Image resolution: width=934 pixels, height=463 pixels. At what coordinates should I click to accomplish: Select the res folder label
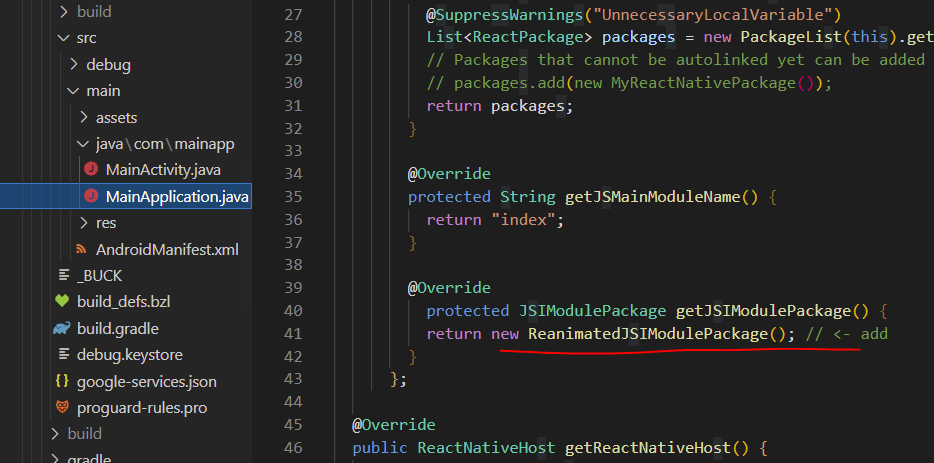106,223
